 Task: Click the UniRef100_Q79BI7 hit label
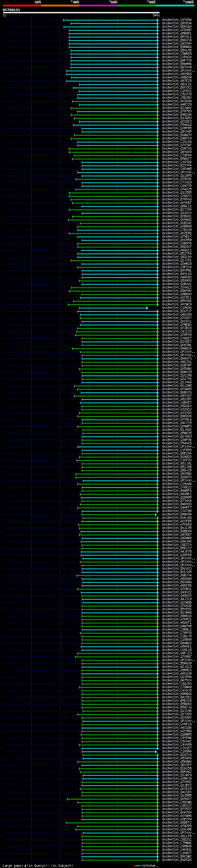click(x=177, y=236)
